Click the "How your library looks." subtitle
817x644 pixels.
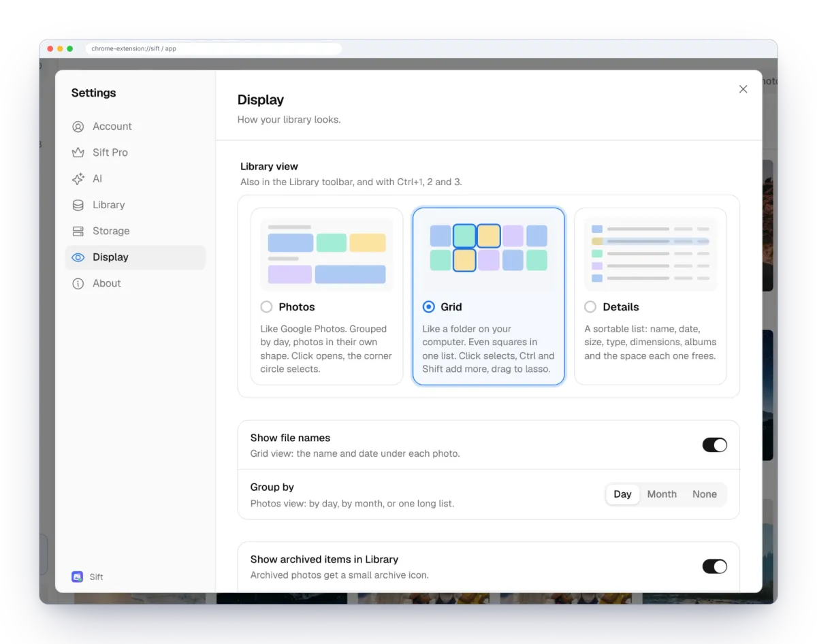[x=289, y=120]
